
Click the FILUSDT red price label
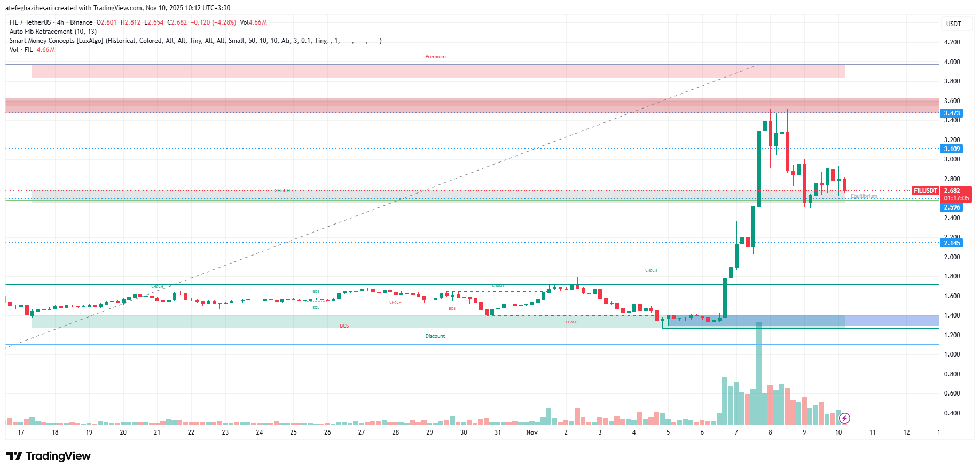[x=926, y=191]
